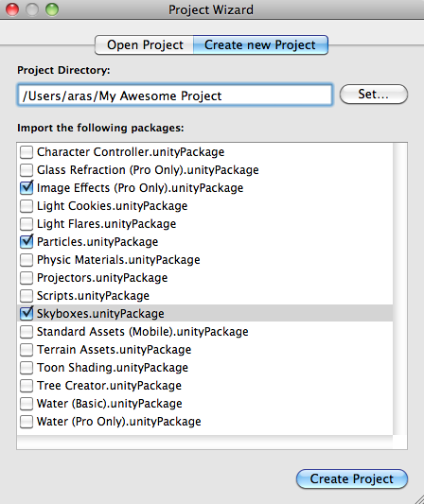The image size is (424, 504).
Task: Tick the Light Cookies package checkbox
Action: click(26, 206)
